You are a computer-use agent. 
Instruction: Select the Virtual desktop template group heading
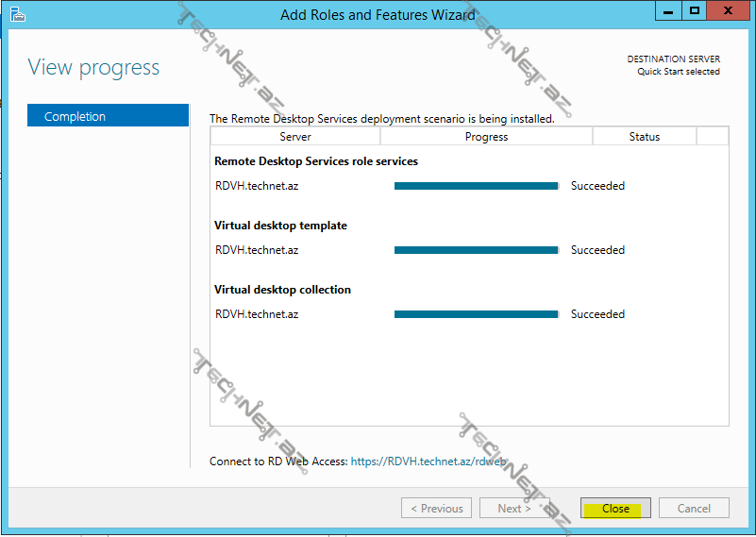280,226
